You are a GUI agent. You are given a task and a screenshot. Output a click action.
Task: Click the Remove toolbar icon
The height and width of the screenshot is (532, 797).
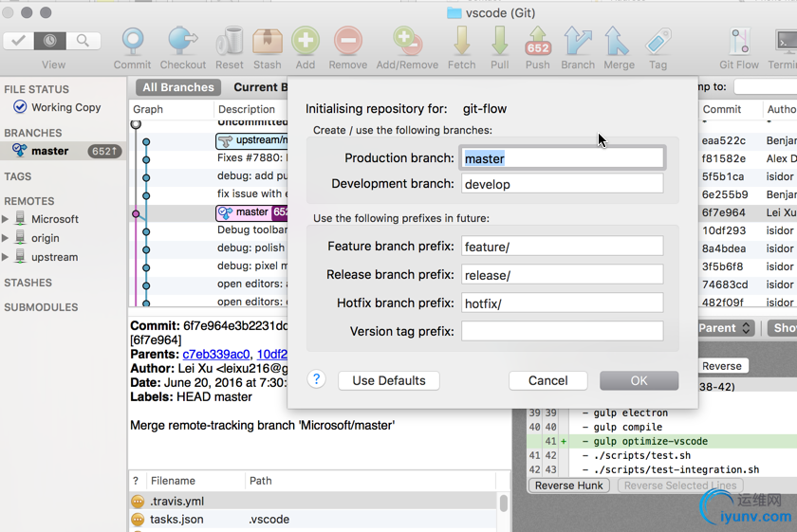[x=348, y=41]
